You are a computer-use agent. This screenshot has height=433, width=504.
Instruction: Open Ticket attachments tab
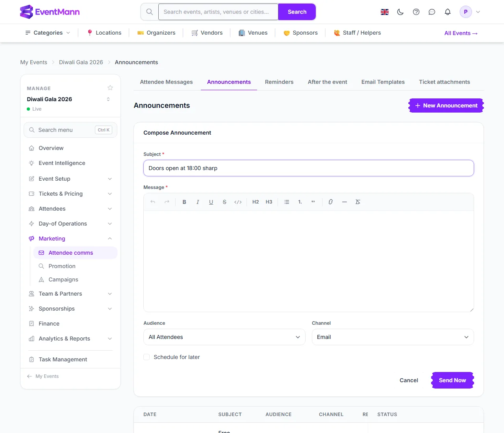445,82
